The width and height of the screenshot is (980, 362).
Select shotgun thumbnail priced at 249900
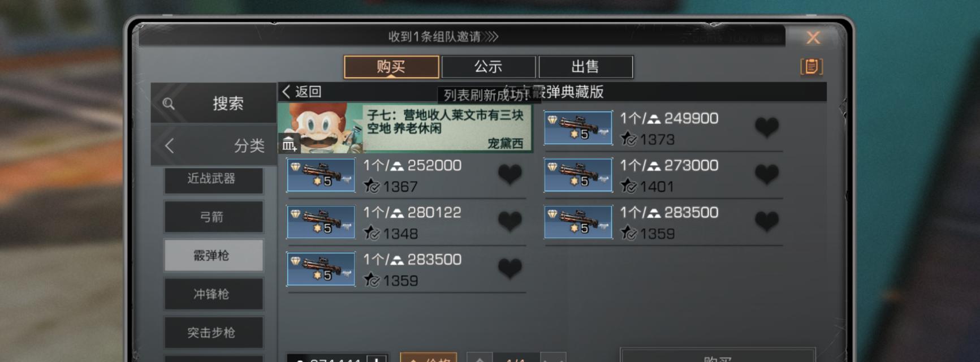[x=578, y=128]
